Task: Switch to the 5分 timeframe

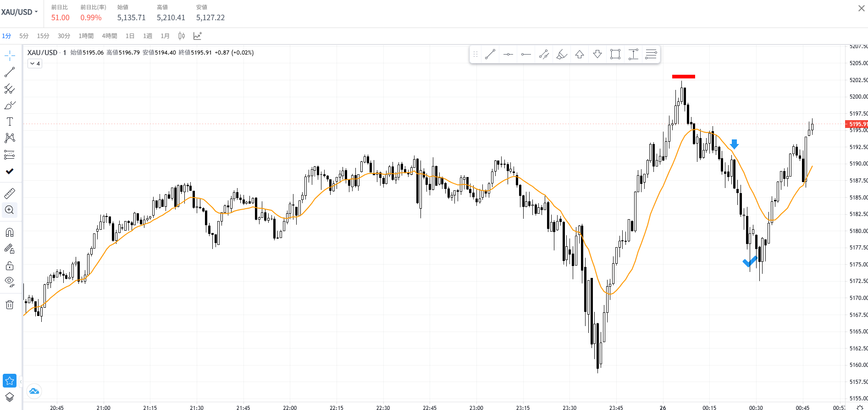Action: pyautogui.click(x=24, y=36)
